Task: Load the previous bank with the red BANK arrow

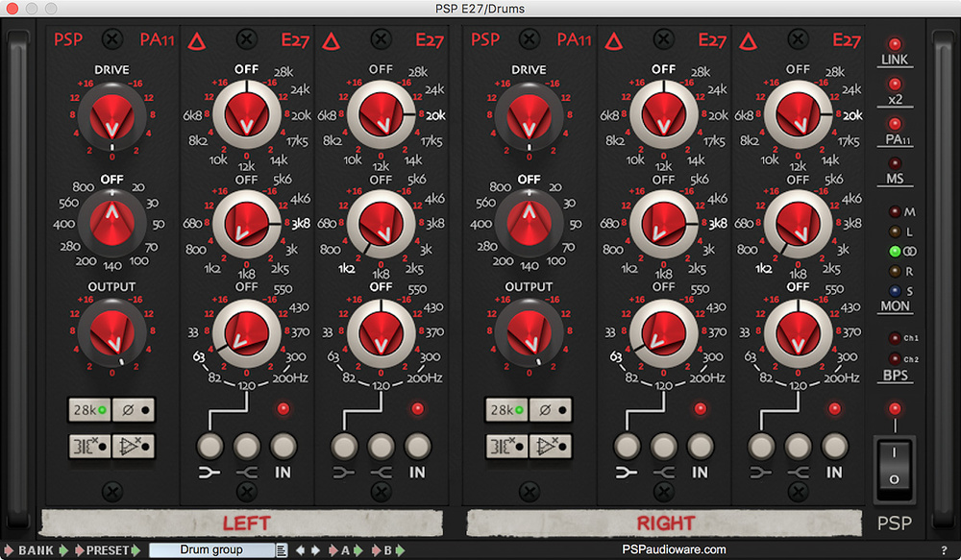Action: [x=9, y=550]
